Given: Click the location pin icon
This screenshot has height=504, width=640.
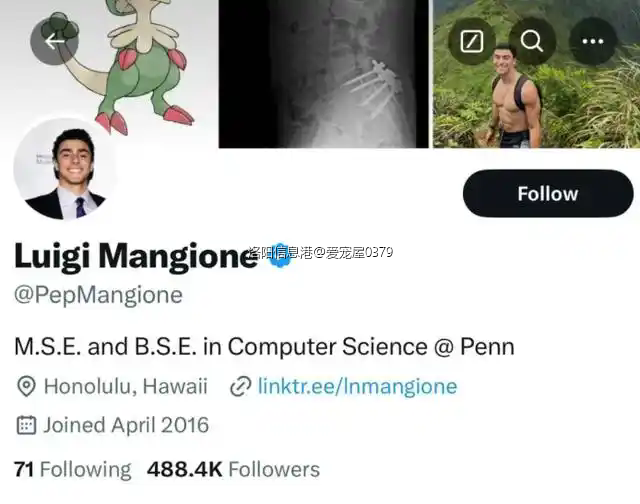Looking at the screenshot, I should tap(26, 387).
